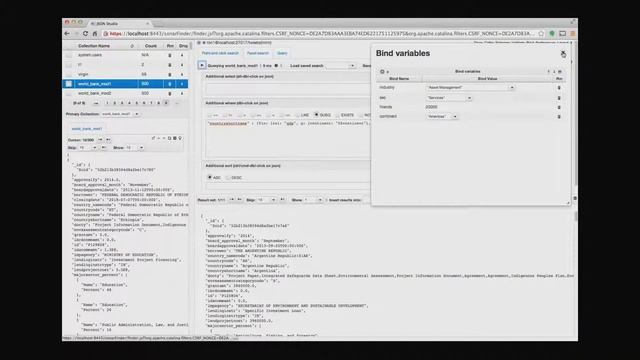The width and height of the screenshot is (640, 360).
Task: Bookmark this page with the star icon
Action: 541,33
